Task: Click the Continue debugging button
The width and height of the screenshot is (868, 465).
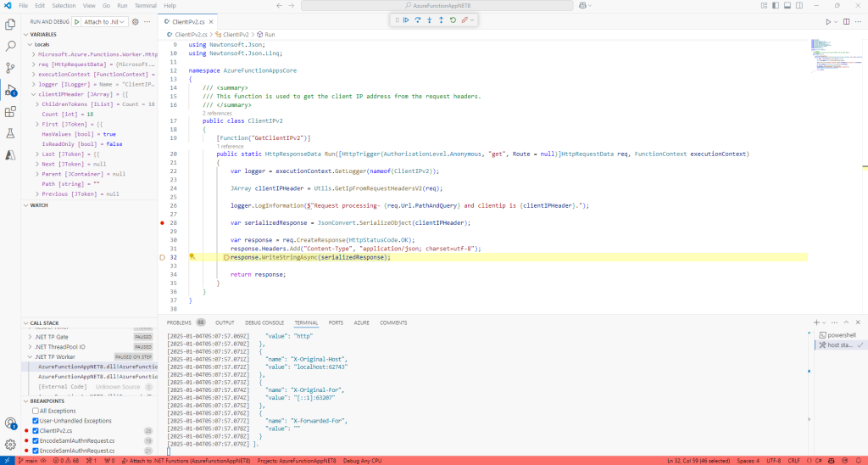Action: pos(406,20)
